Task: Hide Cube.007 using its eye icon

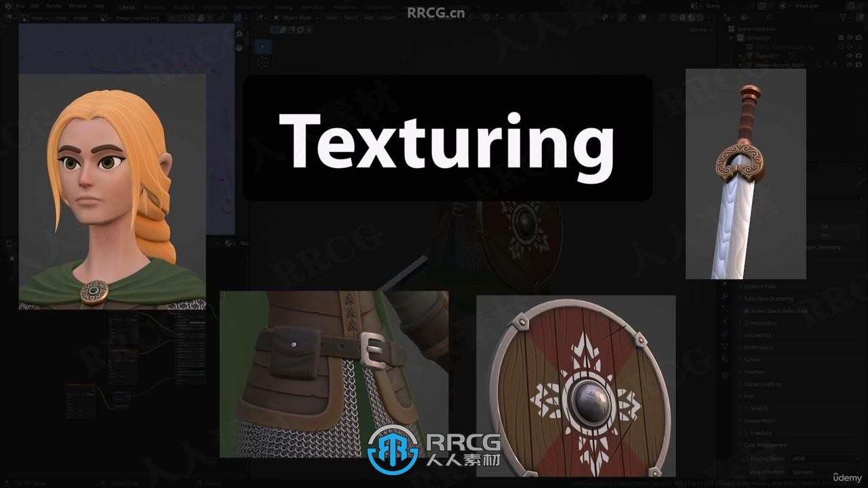Action: 850,56
